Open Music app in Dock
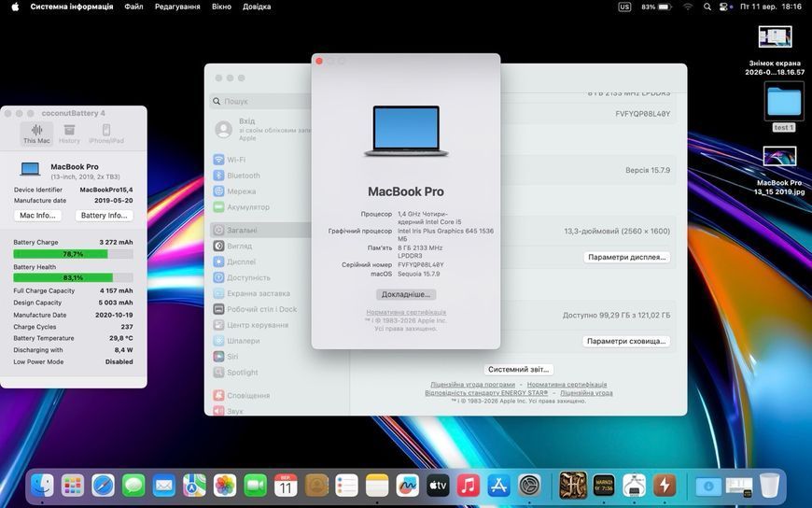This screenshot has width=812, height=508. (469, 486)
